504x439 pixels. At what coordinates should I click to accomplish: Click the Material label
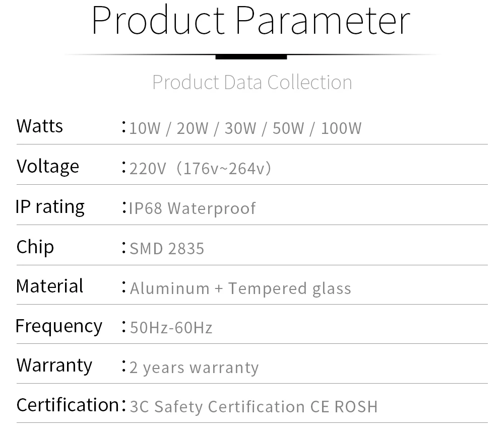pos(49,286)
